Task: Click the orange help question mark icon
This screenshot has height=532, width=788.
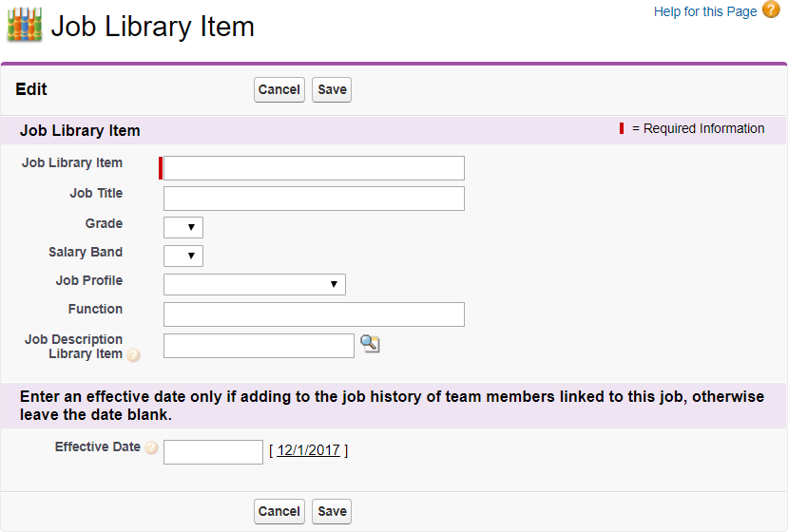Action: [771, 10]
